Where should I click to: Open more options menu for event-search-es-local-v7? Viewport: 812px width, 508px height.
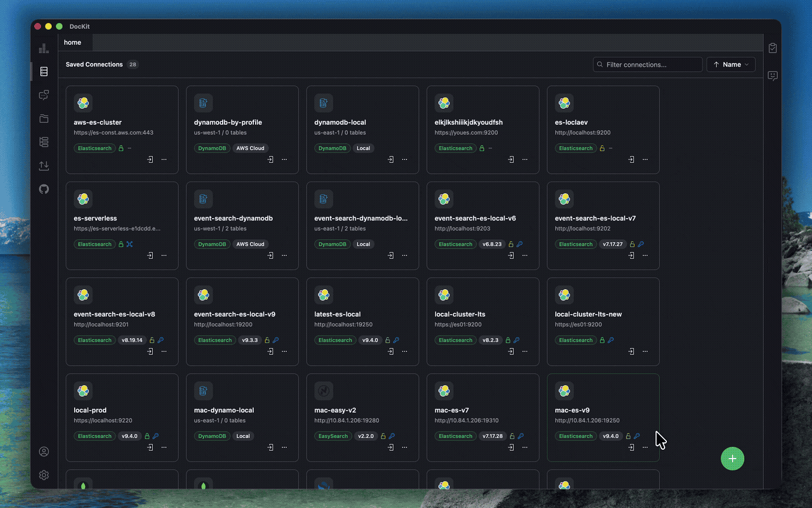coord(645,255)
